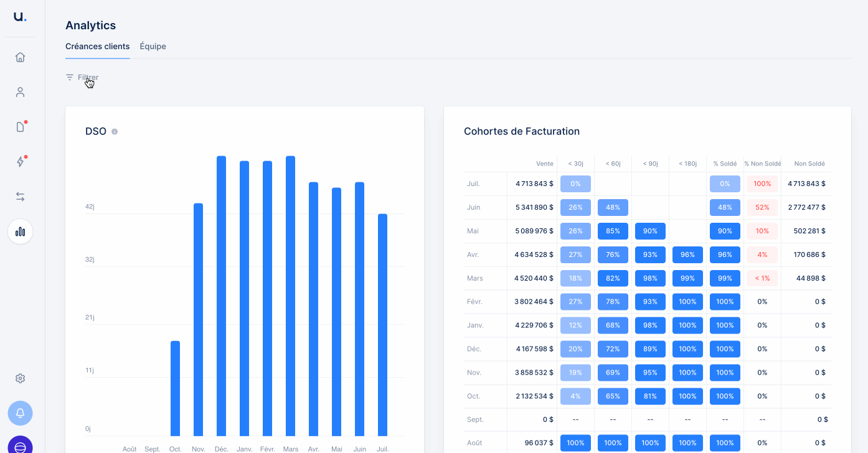The height and width of the screenshot is (453, 868).
Task: Open the transfer arrows icon
Action: [x=21, y=197]
